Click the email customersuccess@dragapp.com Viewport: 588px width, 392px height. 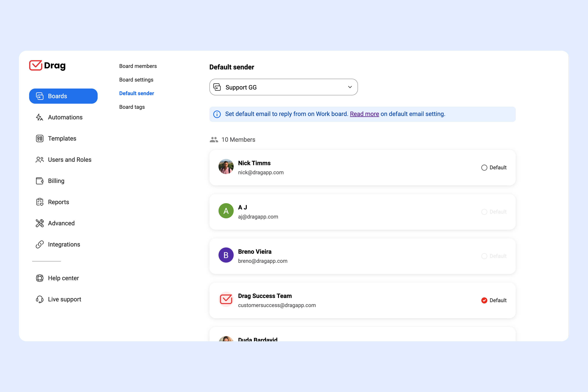pos(277,305)
